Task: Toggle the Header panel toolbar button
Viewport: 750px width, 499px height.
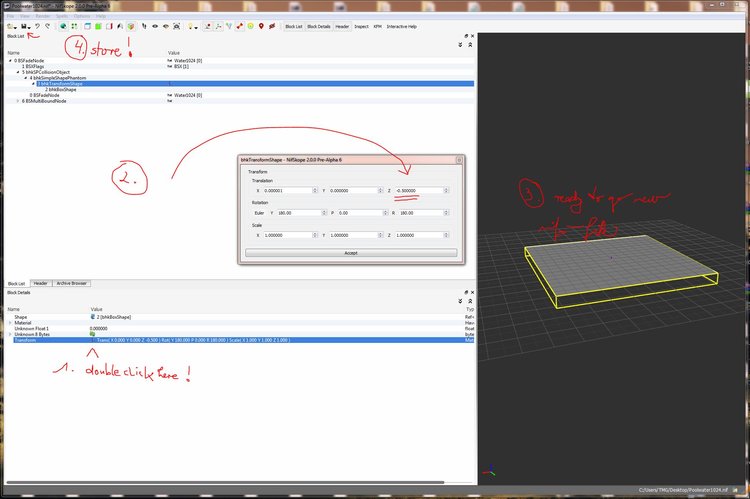Action: (x=342, y=26)
